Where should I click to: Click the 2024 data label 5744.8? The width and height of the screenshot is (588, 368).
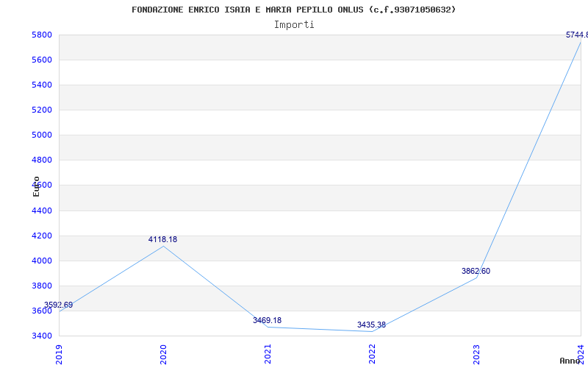(x=577, y=35)
